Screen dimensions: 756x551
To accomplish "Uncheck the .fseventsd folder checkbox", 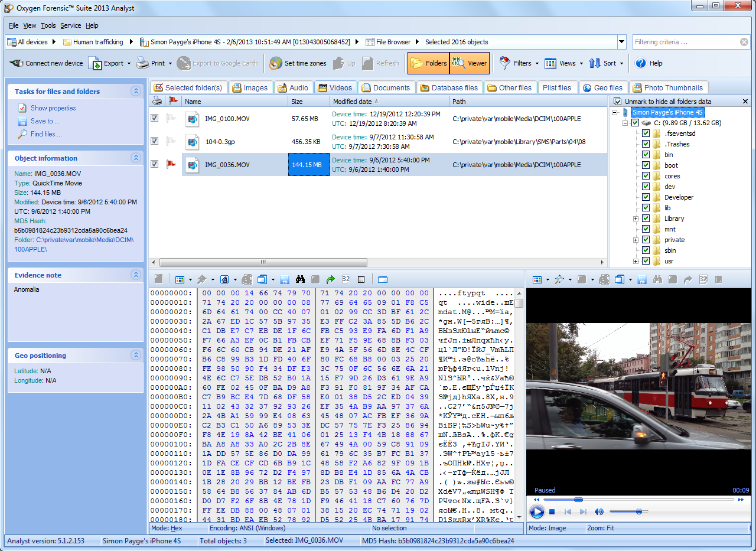I will pos(646,133).
